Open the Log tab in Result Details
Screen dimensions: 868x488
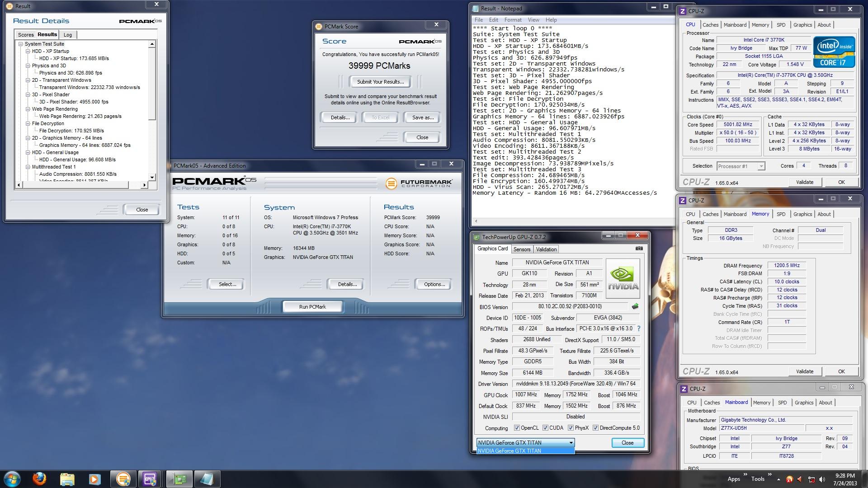(x=68, y=35)
